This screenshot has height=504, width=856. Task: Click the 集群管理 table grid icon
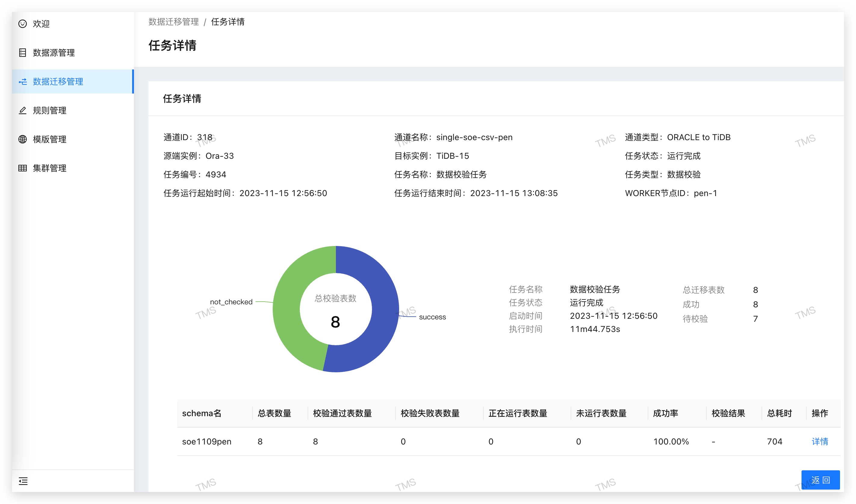[23, 168]
